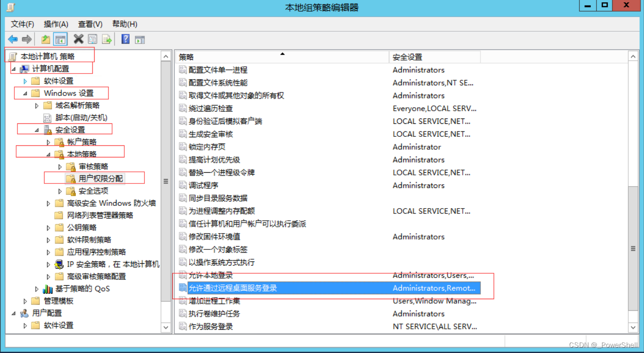Click the policy list scroll down arrow

(x=633, y=327)
